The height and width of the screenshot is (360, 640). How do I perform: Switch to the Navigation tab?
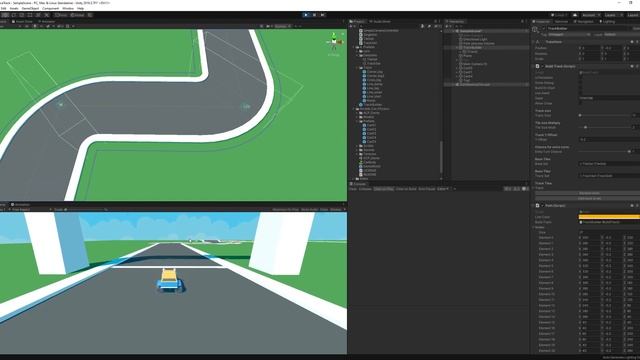(x=583, y=22)
